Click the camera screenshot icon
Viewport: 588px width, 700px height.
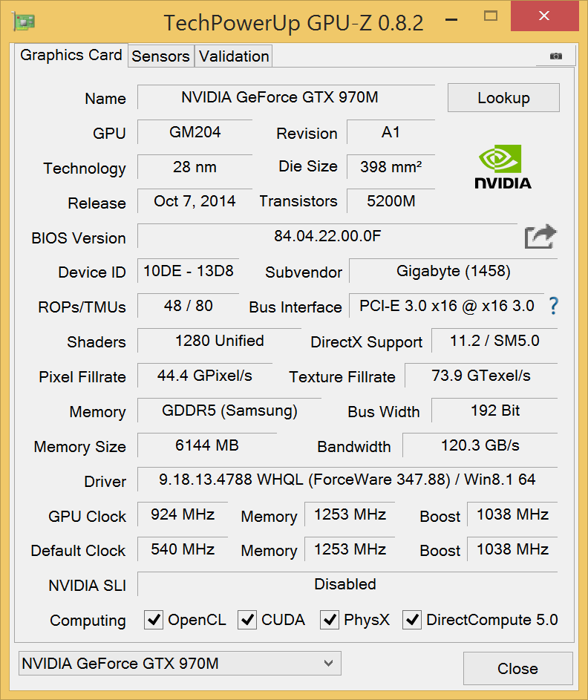coord(556,56)
